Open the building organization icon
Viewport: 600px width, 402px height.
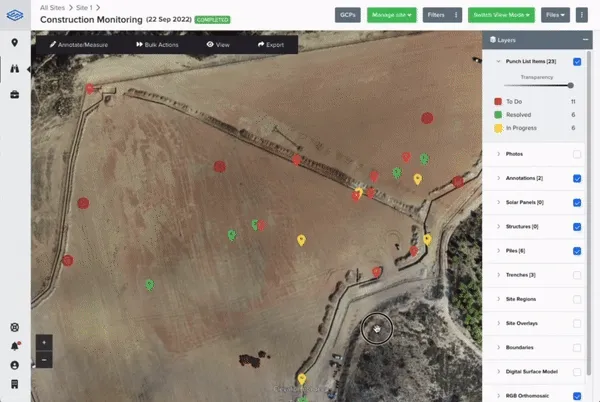[x=15, y=384]
